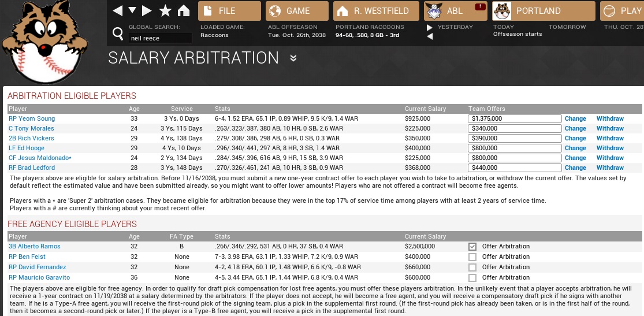This screenshot has height=316, width=644.
Task: Click Change for Tony Morales' offer
Action: click(x=575, y=128)
